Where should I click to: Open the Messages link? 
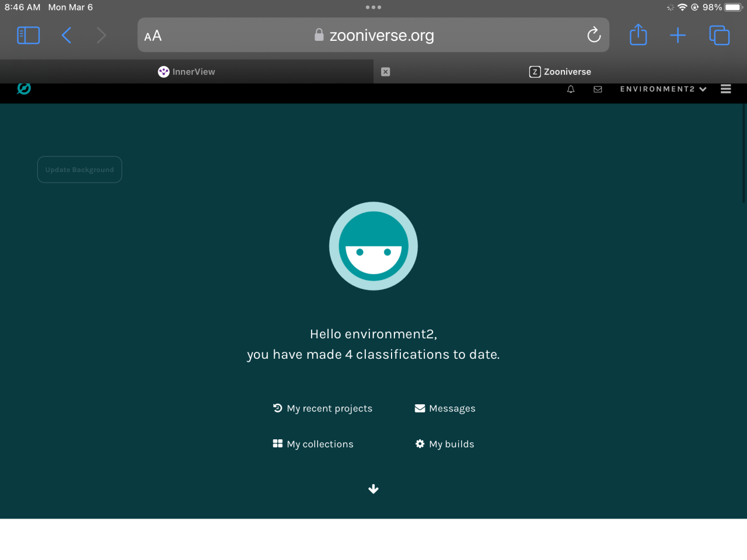[445, 408]
